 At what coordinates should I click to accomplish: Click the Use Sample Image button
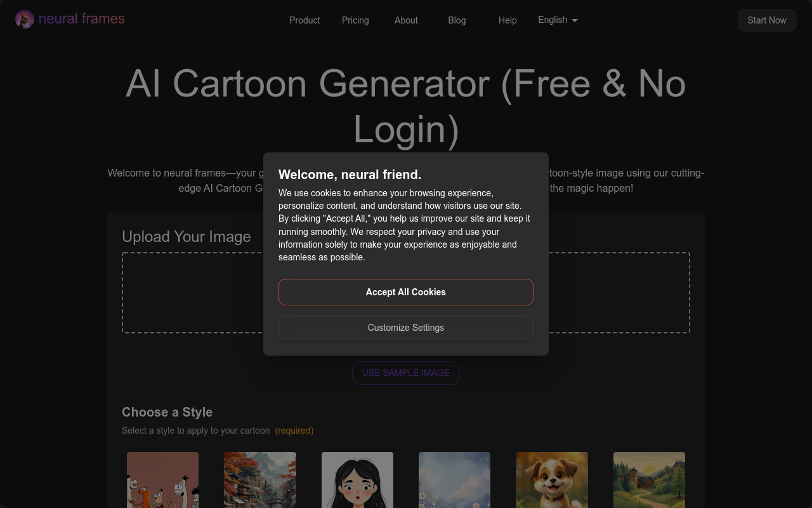tap(406, 373)
